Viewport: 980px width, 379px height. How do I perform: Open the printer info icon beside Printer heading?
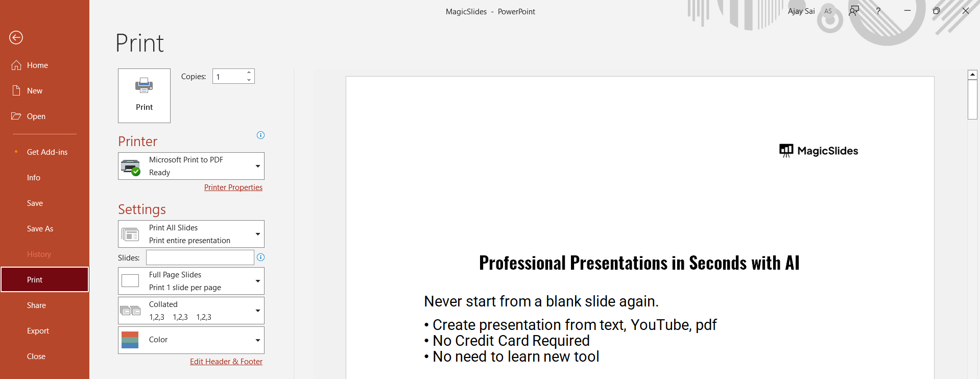tap(260, 135)
